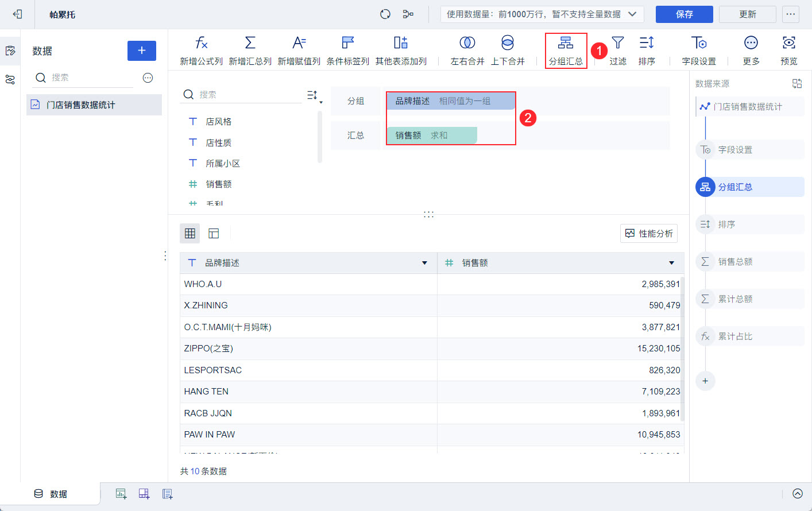Image resolution: width=812 pixels, height=511 pixels.
Task: Click 新增赋值列 toolbar icon
Action: [299, 51]
